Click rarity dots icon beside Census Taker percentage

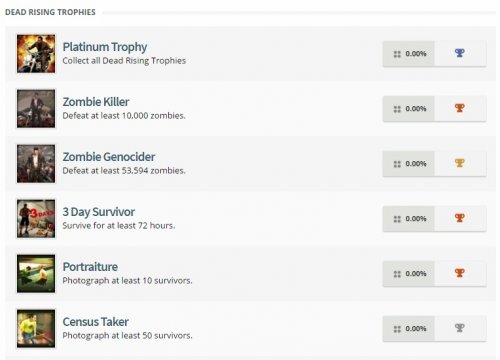[x=397, y=329]
